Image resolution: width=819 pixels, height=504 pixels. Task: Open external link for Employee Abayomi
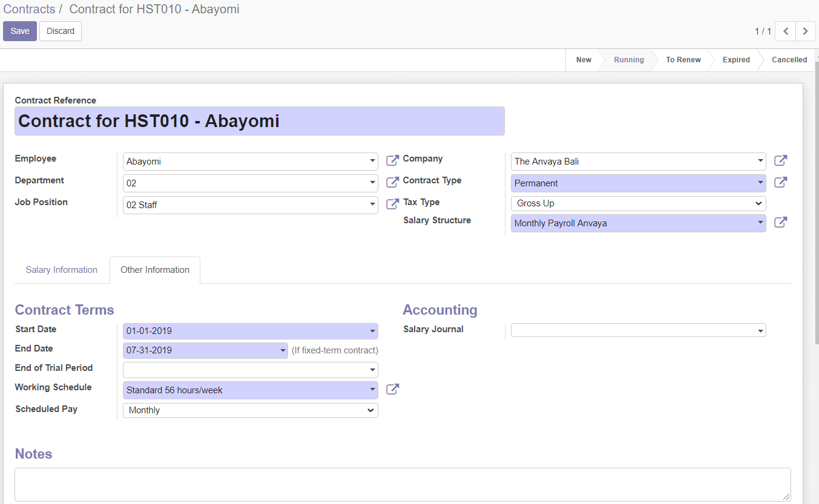[393, 160]
